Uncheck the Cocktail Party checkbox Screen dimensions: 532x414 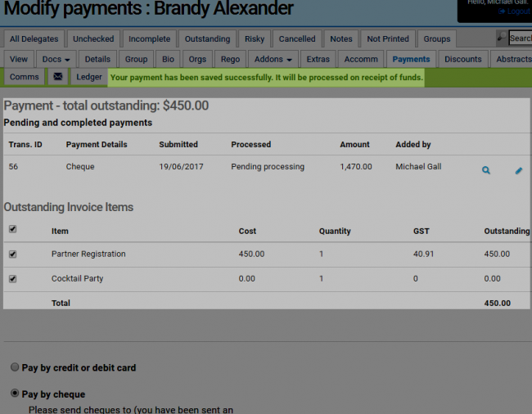click(12, 279)
